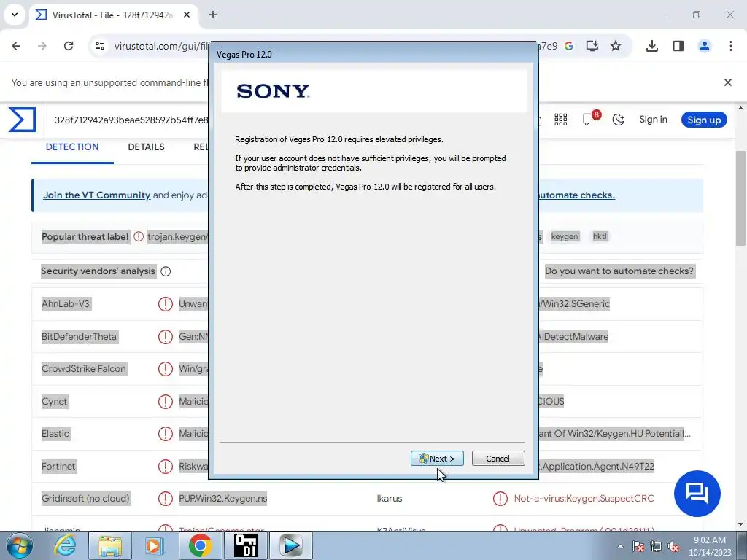Click the muted volume tray icon

pos(673,546)
